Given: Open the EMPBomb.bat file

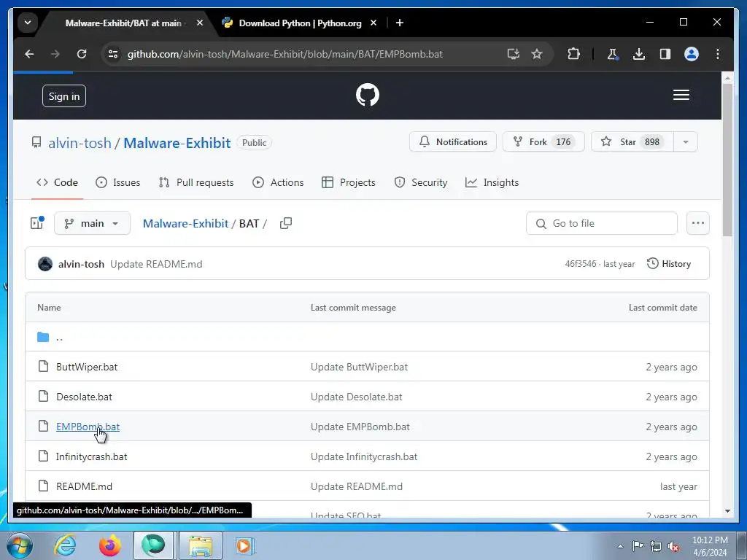Looking at the screenshot, I should (88, 427).
